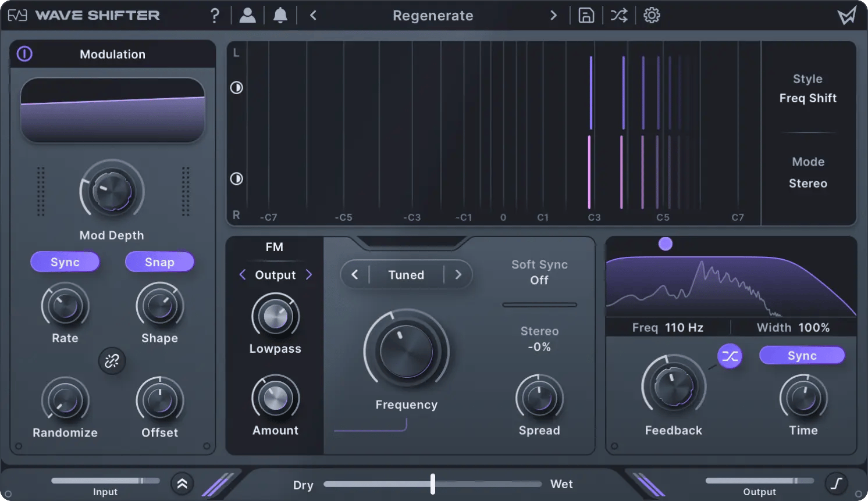This screenshot has height=501, width=868.
Task: Click the -C5 marker on the spectrum axis
Action: click(343, 217)
